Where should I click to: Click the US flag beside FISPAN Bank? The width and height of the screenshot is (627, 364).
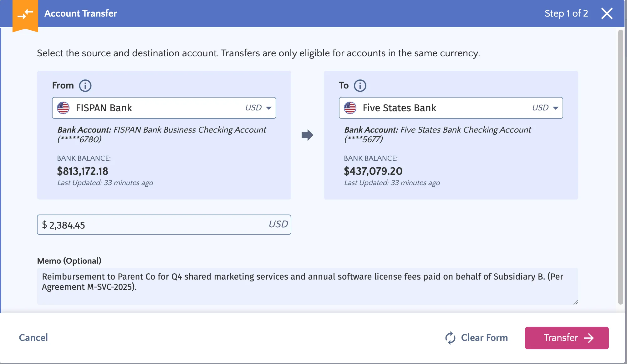pyautogui.click(x=63, y=108)
